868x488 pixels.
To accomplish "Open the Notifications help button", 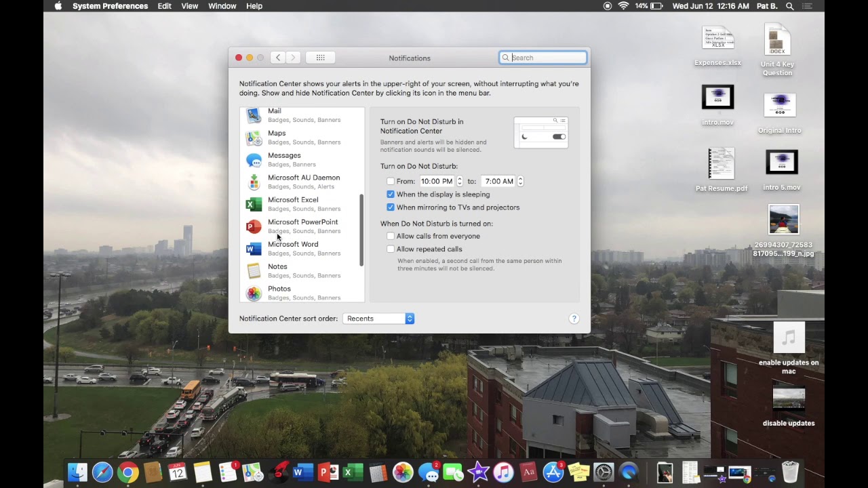I will pyautogui.click(x=574, y=319).
